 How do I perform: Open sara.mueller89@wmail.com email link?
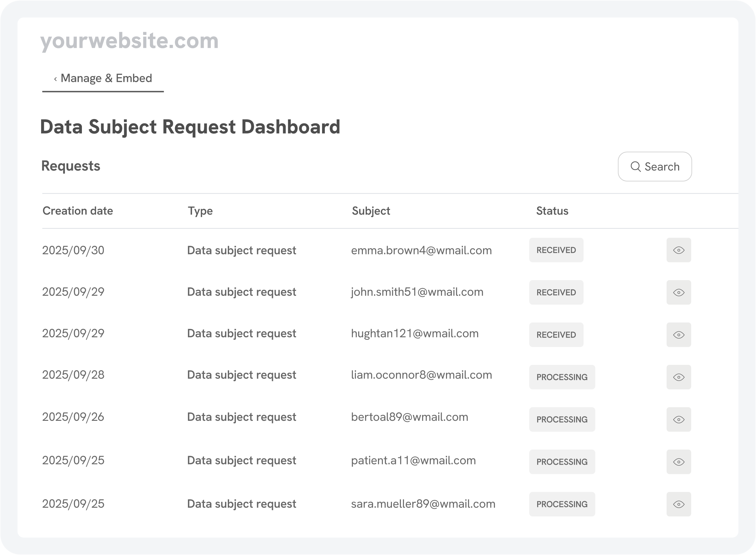coord(423,504)
